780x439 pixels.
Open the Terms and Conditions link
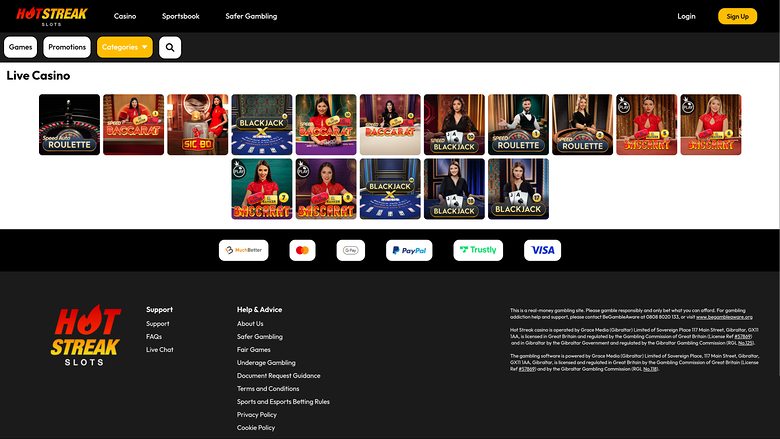(268, 388)
